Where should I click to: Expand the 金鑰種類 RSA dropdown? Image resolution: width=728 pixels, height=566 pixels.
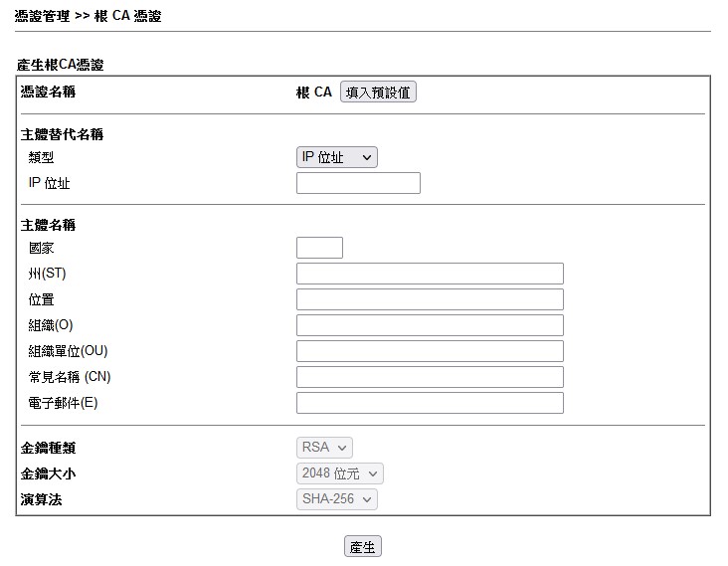(x=324, y=448)
